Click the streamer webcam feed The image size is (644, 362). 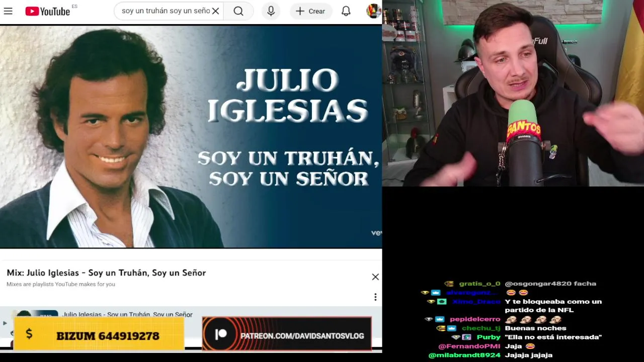tap(513, 93)
